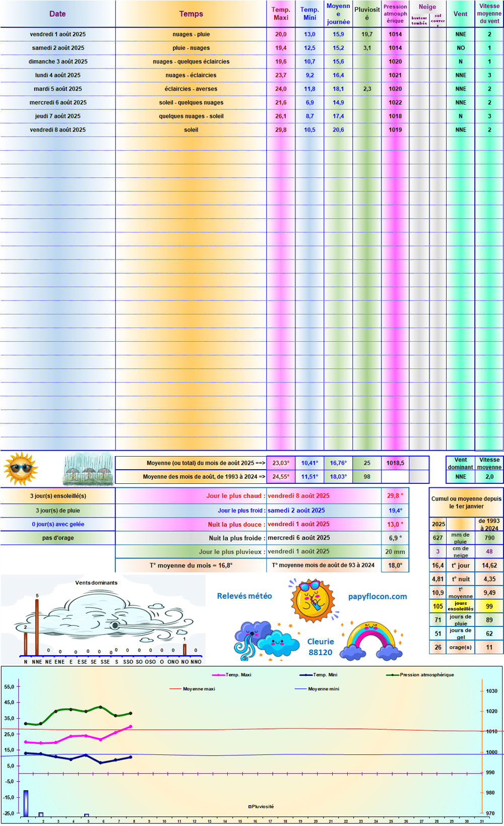Click '3 jour(s) ensoleillé(s)' summary

[57, 496]
